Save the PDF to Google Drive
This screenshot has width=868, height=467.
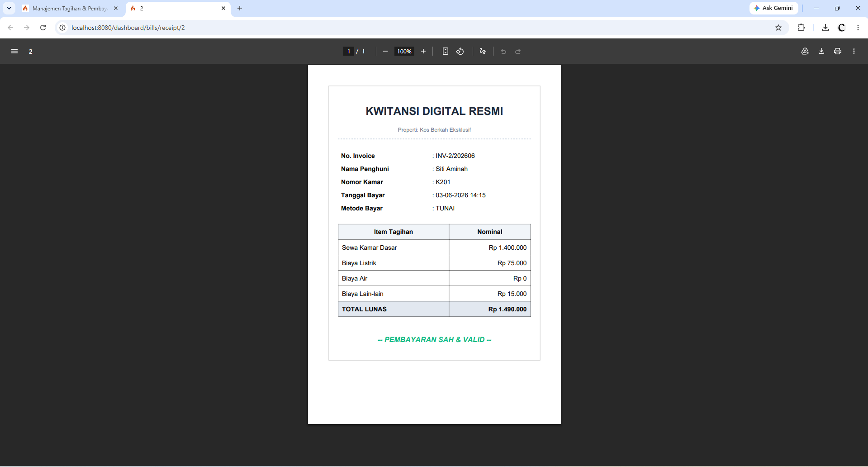805,52
